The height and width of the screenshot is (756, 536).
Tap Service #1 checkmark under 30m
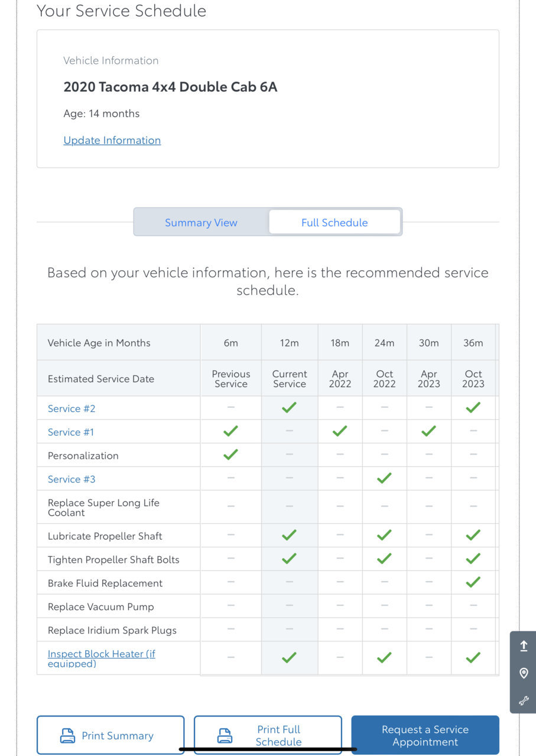click(x=428, y=431)
